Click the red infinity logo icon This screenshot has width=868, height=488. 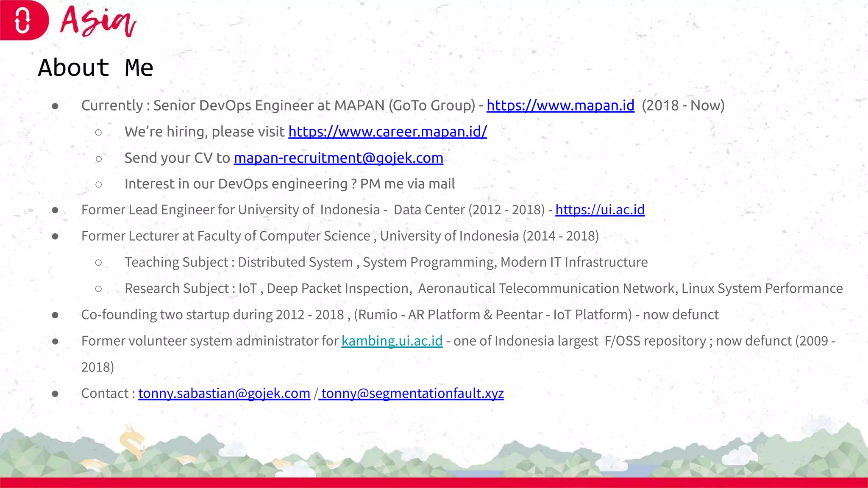pos(23,20)
